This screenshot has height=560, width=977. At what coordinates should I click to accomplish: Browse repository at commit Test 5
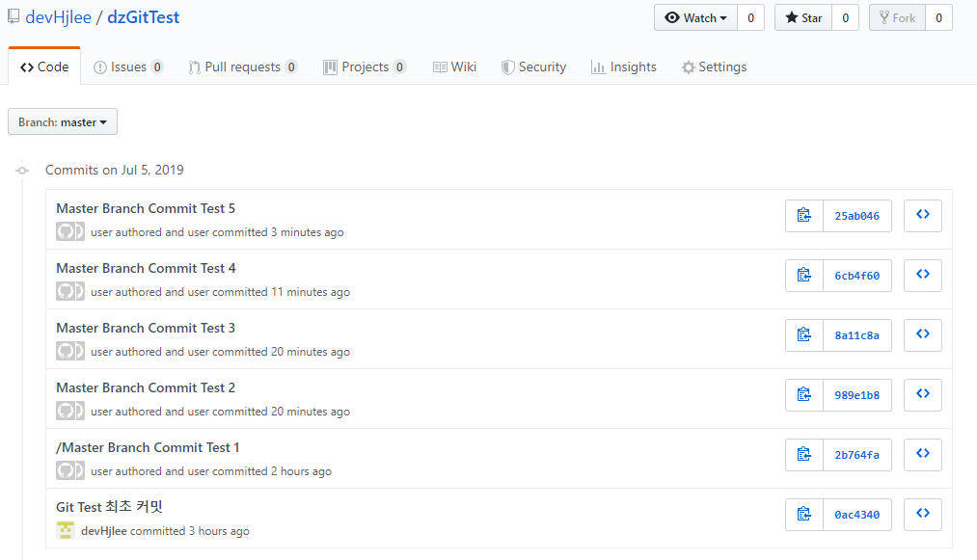coord(923,216)
